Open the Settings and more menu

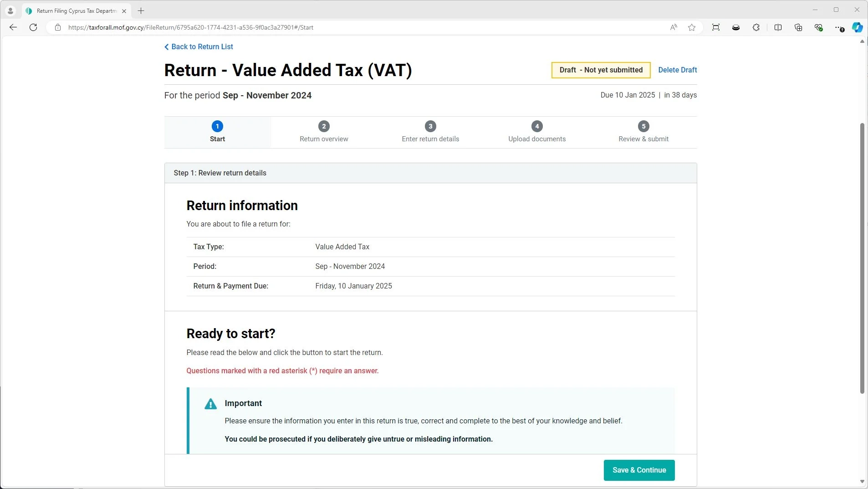coord(840,27)
